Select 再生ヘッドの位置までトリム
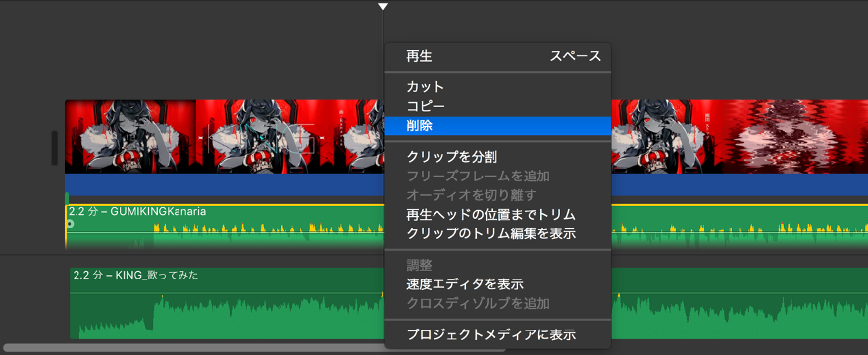Image resolution: width=868 pixels, height=355 pixels. [x=497, y=215]
